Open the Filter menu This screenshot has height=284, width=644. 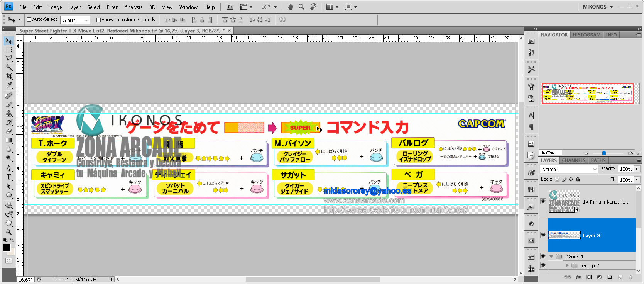pos(112,7)
